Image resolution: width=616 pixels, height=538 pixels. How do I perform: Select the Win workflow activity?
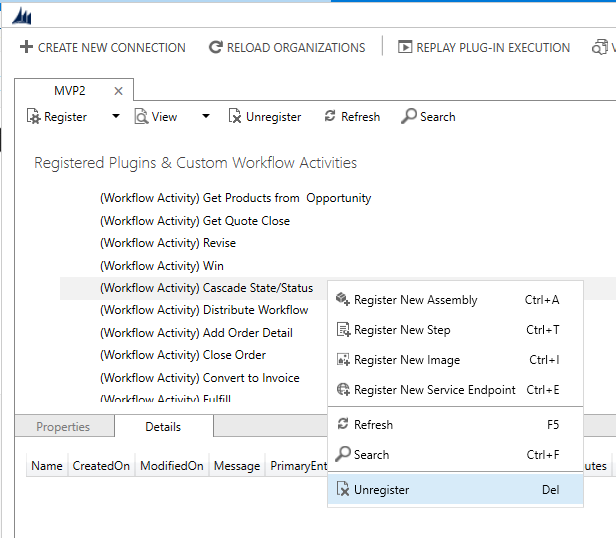(x=162, y=266)
